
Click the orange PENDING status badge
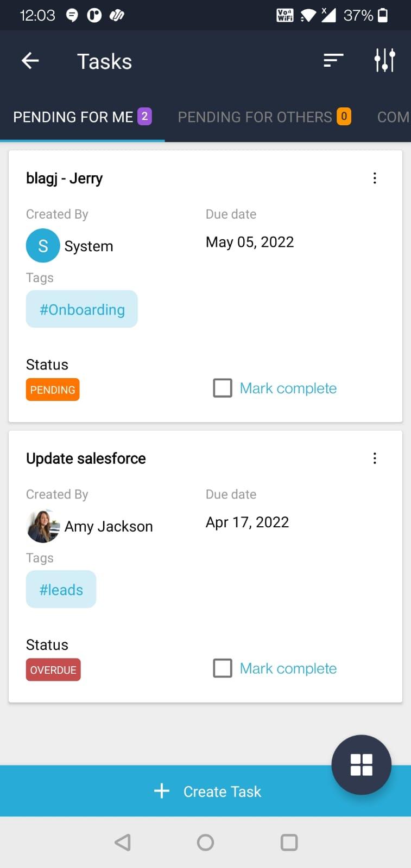click(53, 390)
